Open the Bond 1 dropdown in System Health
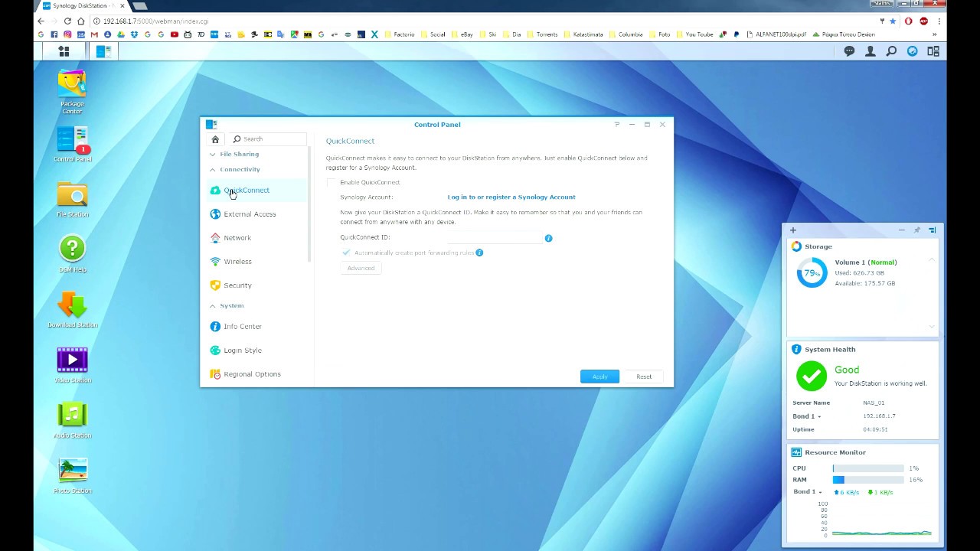Screen dimensions: 980x551 807,416
